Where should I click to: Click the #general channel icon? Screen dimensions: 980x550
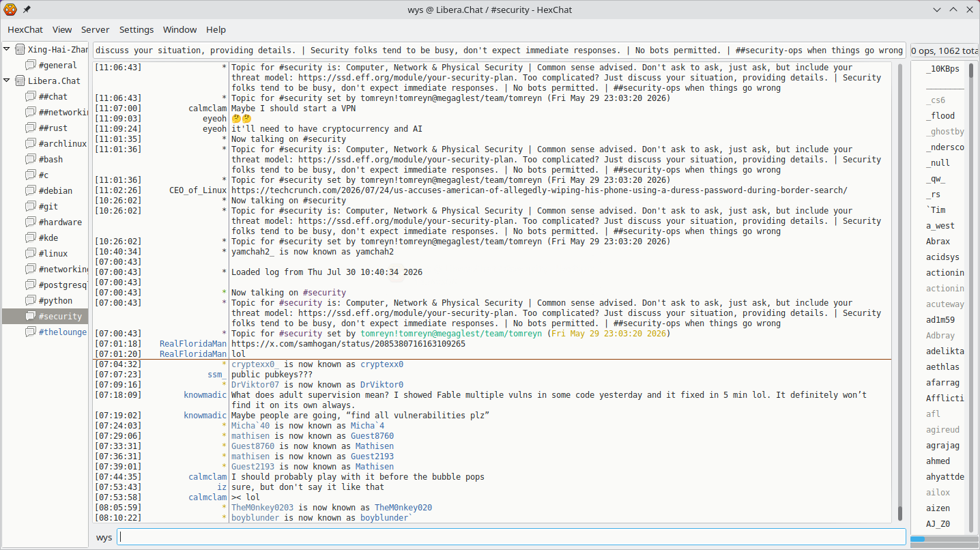click(x=30, y=66)
